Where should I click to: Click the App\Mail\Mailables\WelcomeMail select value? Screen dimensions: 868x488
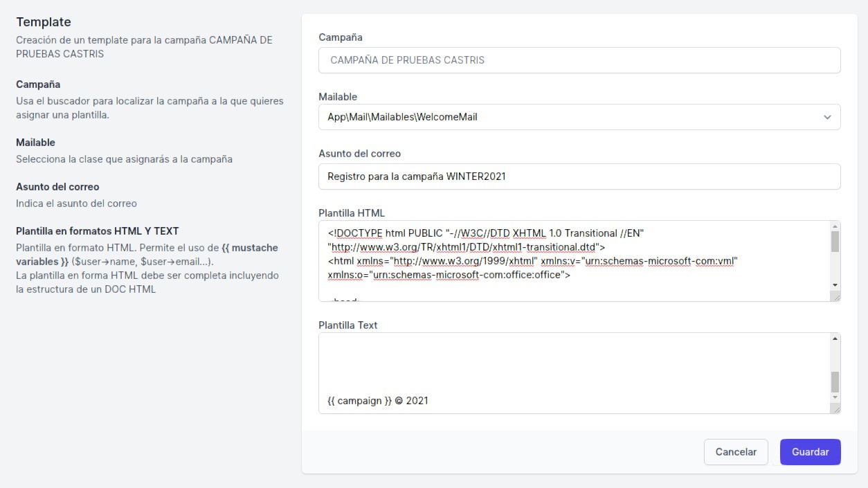pyautogui.click(x=402, y=117)
